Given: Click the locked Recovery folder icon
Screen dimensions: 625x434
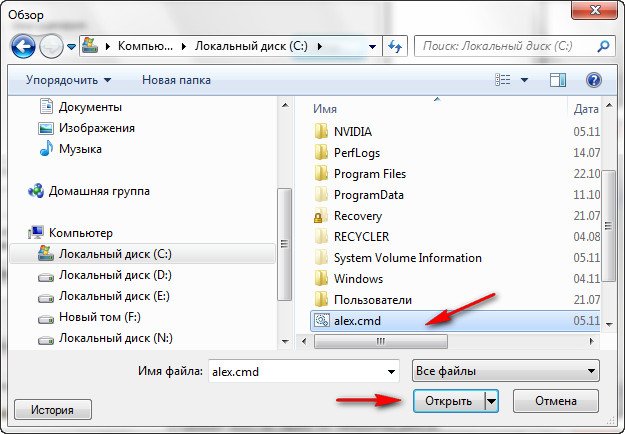Looking at the screenshot, I should (x=321, y=216).
